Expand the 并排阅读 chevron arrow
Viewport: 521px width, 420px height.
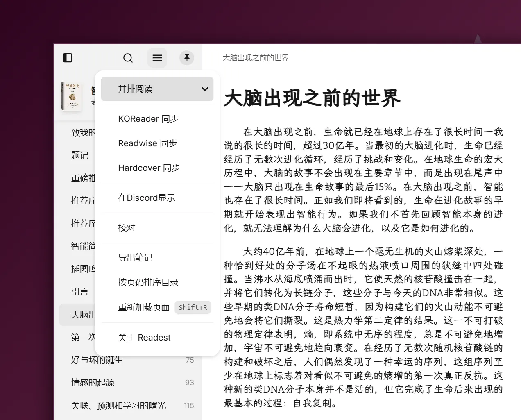click(205, 89)
